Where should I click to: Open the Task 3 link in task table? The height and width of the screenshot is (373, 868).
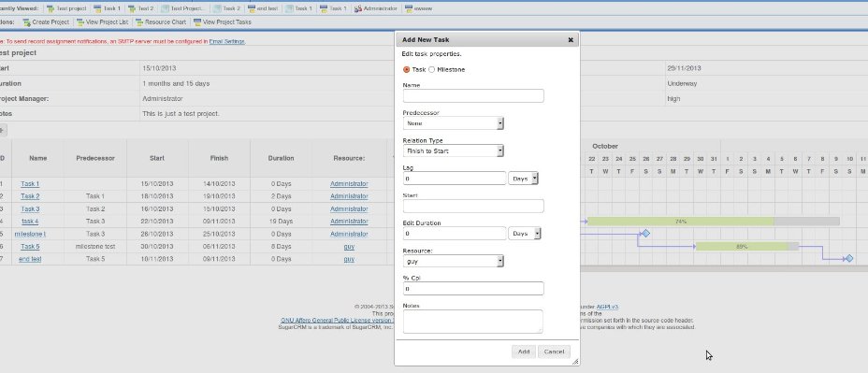click(x=30, y=209)
